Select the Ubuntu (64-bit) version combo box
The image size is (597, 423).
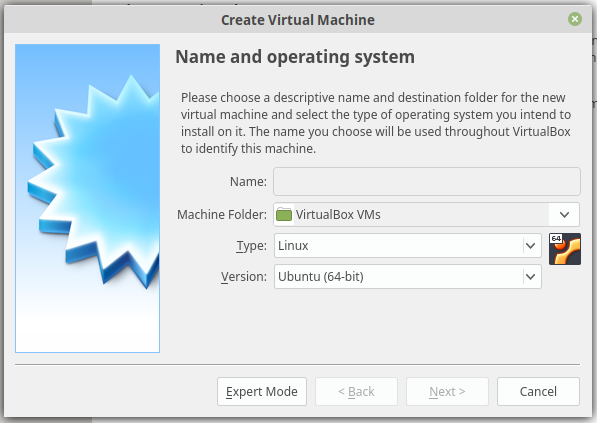pos(407,276)
